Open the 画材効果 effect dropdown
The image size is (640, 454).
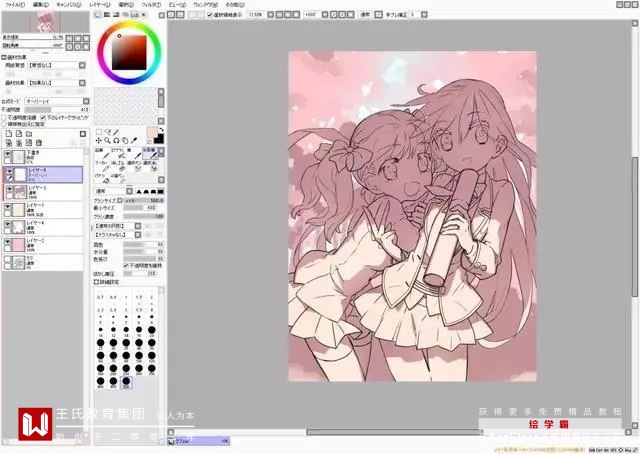click(82, 83)
